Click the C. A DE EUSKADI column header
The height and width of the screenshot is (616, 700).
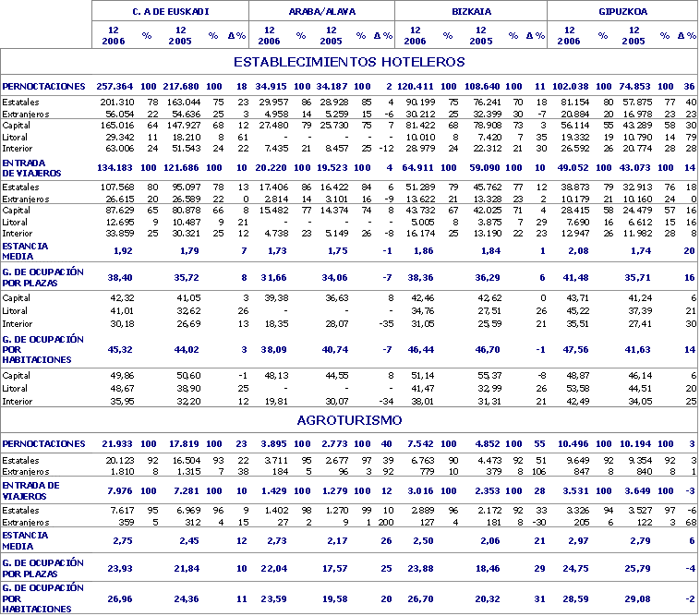(171, 11)
